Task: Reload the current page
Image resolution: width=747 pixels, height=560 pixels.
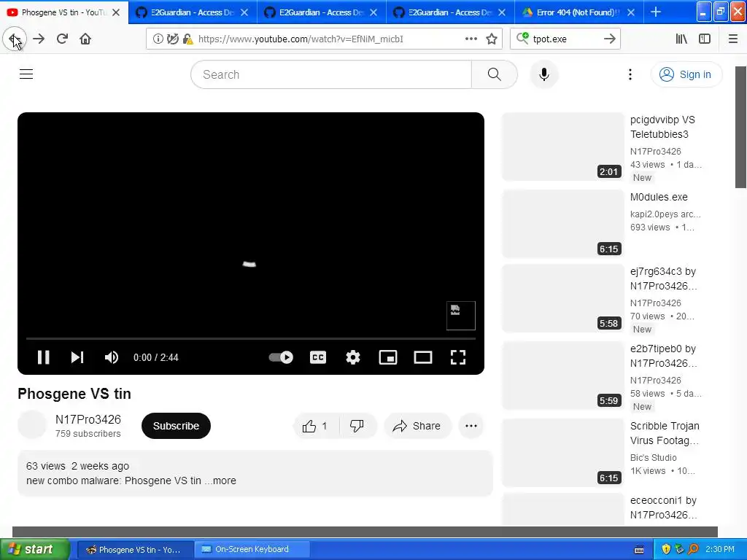Action: [x=62, y=39]
